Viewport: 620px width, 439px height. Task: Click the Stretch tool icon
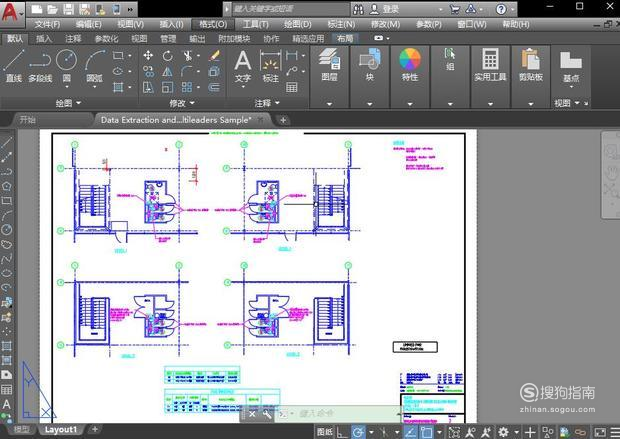click(148, 87)
